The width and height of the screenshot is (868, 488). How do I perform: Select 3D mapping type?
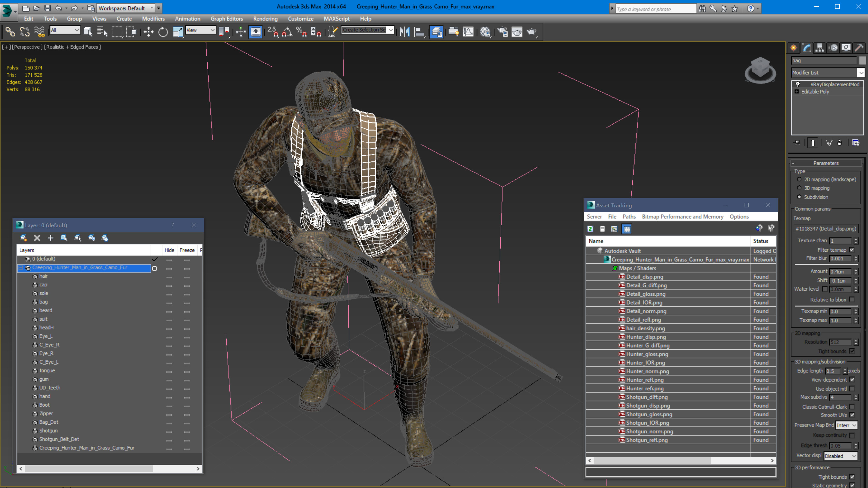799,188
